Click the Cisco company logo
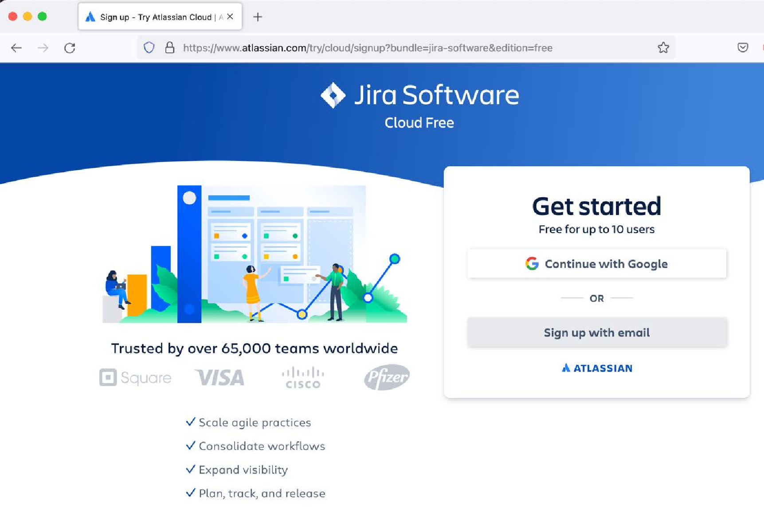Image resolution: width=764 pixels, height=532 pixels. coord(303,378)
